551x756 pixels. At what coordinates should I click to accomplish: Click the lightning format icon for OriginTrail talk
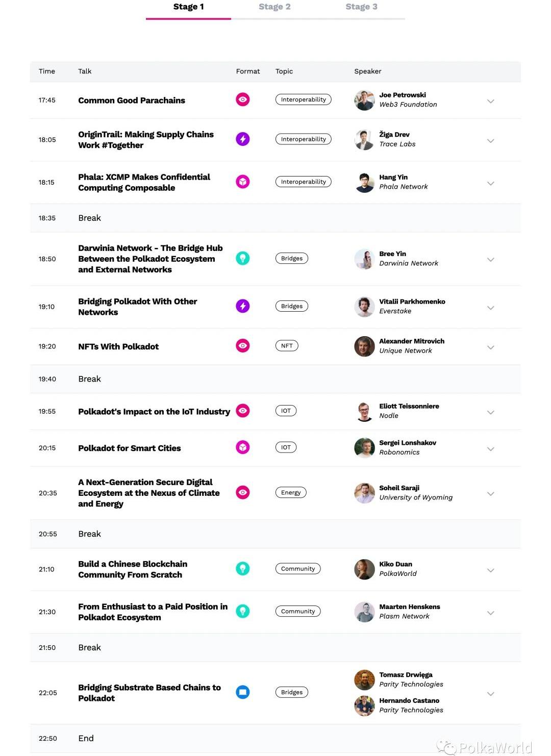(242, 139)
